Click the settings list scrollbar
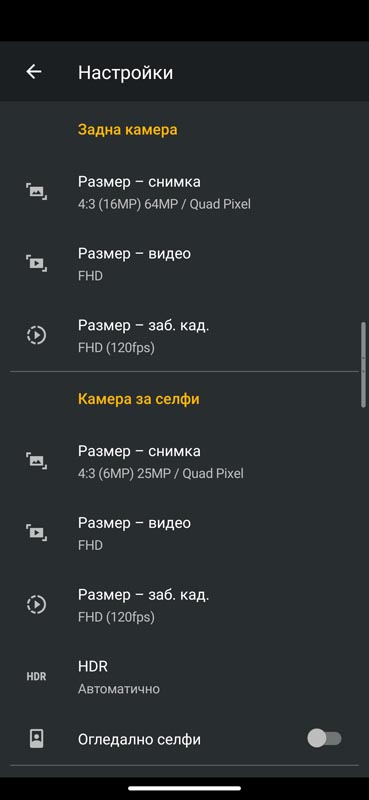Viewport: 369px width, 800px height. pos(363,364)
